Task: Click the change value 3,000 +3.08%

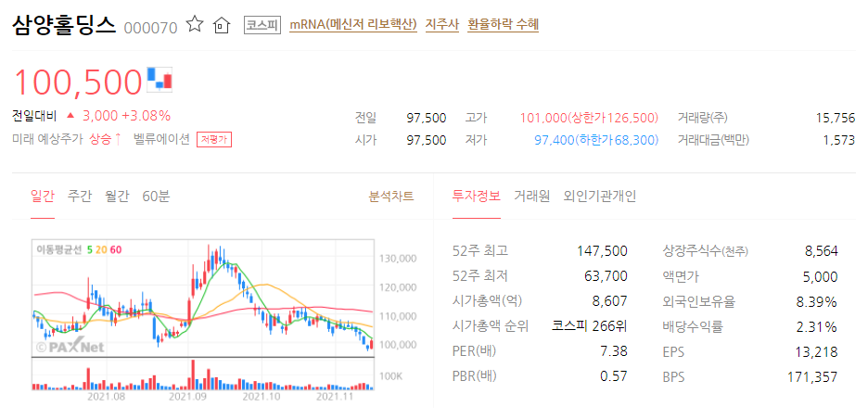Action: (126, 116)
